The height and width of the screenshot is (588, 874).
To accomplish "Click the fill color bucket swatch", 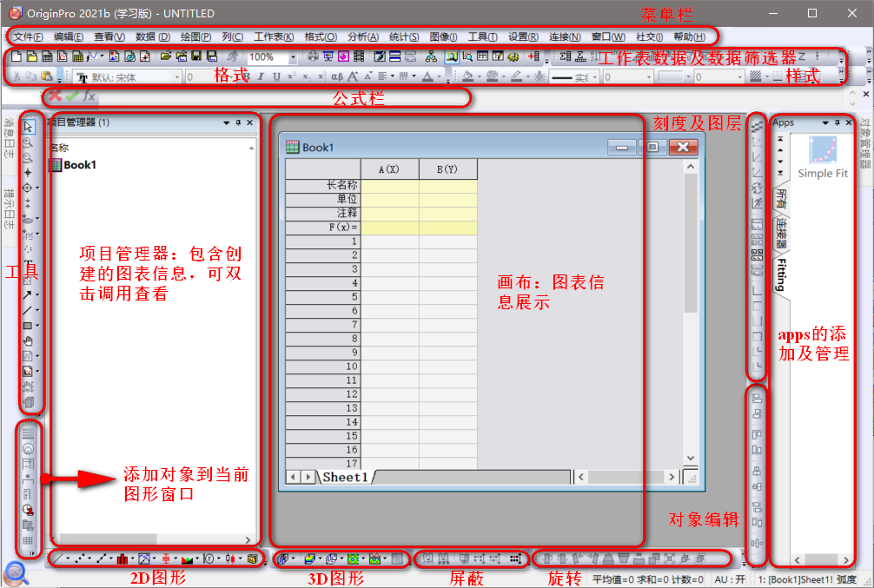I will tap(468, 77).
